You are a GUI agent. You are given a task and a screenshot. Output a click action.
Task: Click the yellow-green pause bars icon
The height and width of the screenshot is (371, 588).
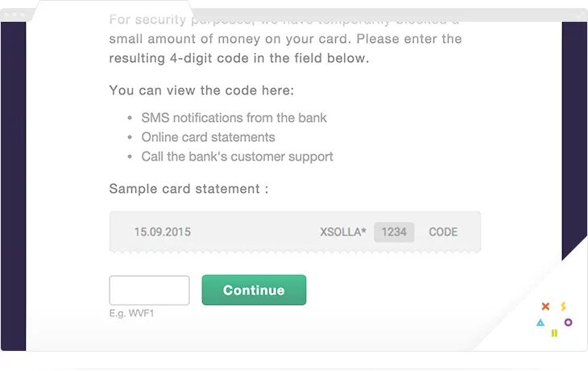(554, 332)
